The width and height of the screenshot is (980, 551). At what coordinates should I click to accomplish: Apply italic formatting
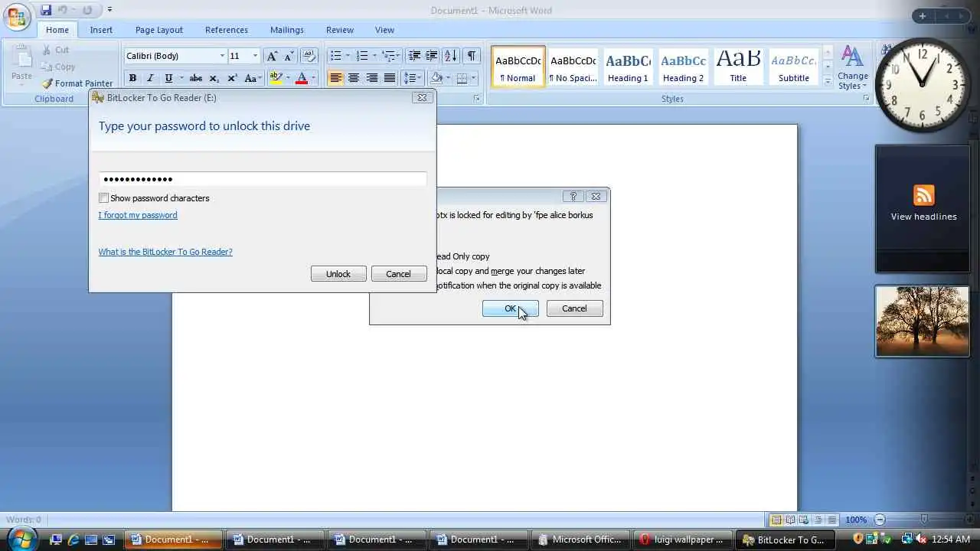150,78
